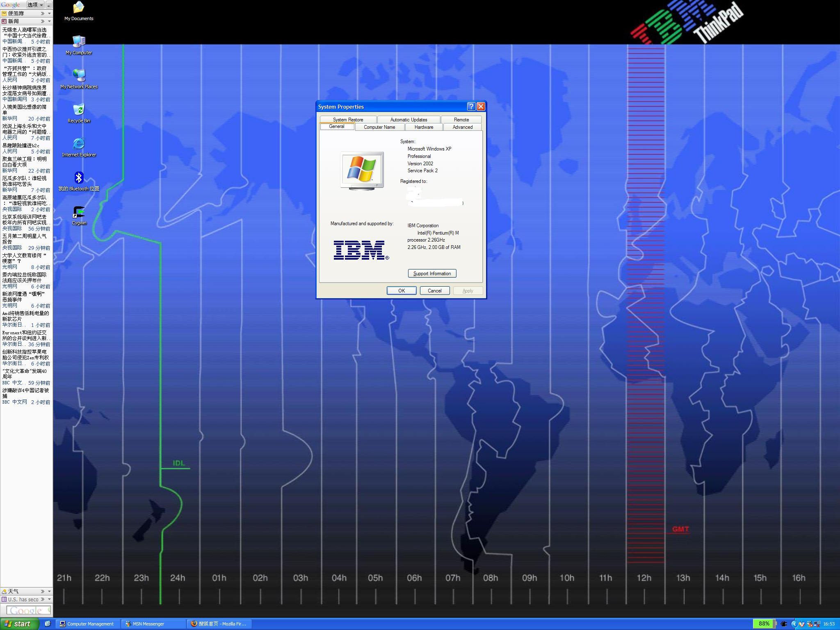
Task: Select the My Network Places icon
Action: [79, 76]
